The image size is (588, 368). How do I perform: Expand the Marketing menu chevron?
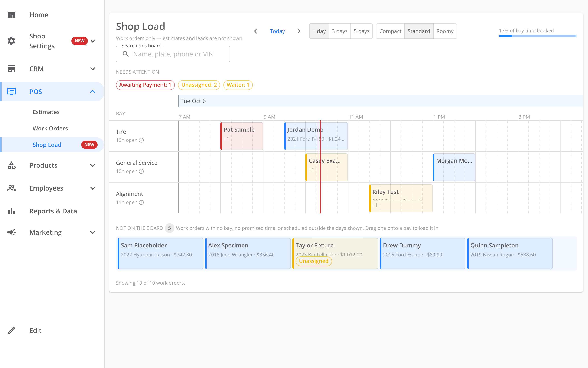point(92,232)
